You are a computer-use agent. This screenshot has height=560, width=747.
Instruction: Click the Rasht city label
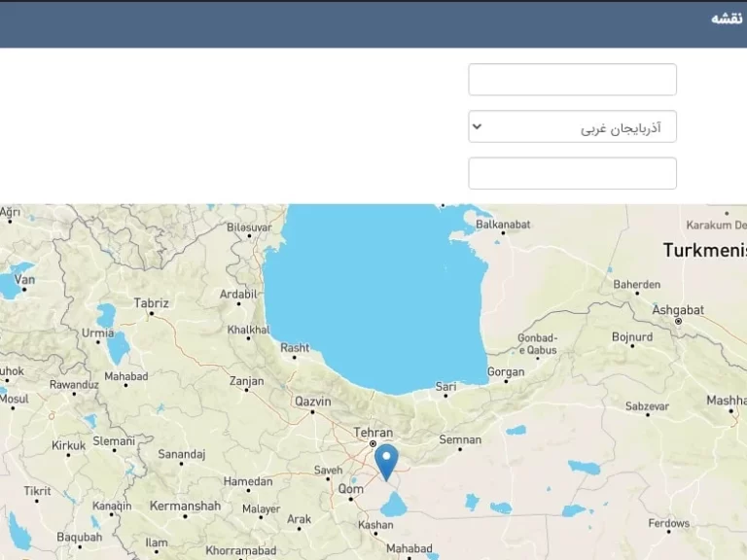coord(295,348)
